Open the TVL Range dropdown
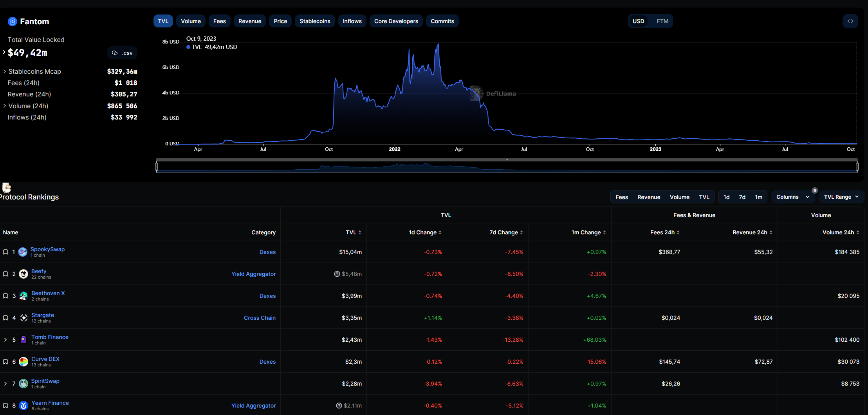This screenshot has width=868, height=415. coord(841,197)
